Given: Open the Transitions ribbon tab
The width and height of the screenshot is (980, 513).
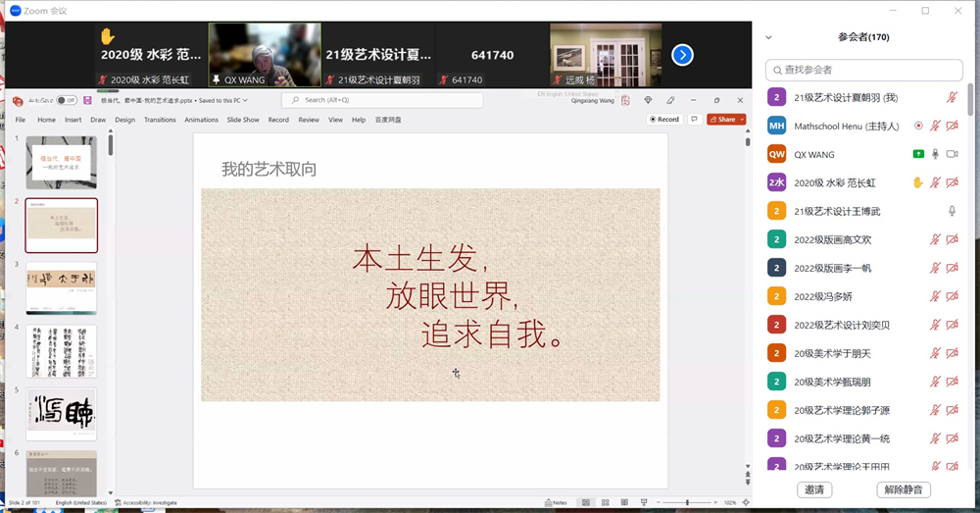Looking at the screenshot, I should coord(160,120).
